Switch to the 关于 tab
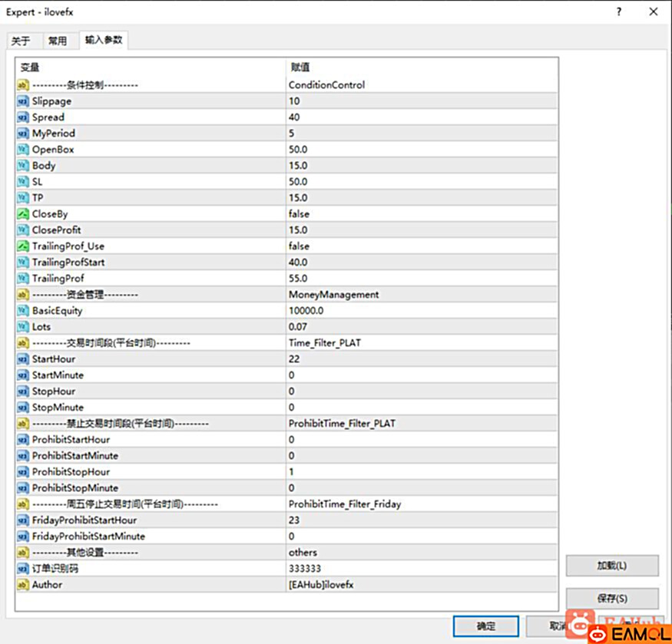Screen dimensions: 672x644 pos(22,41)
